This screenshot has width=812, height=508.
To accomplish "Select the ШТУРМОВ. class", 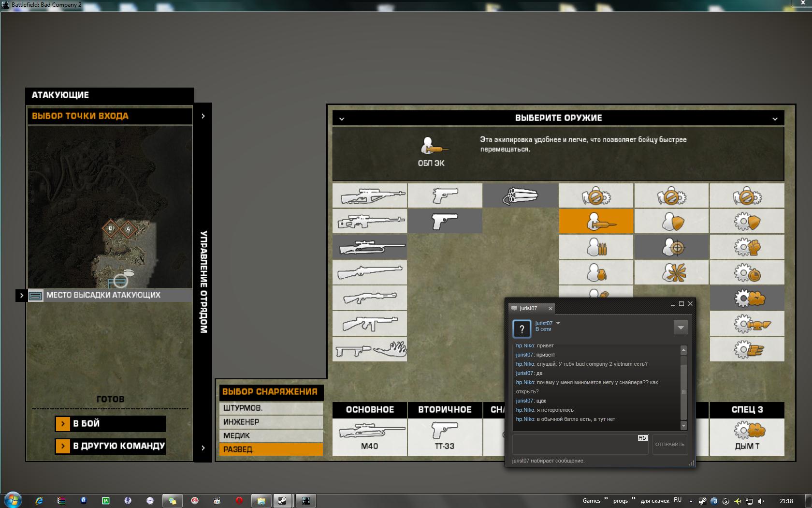I will [271, 408].
